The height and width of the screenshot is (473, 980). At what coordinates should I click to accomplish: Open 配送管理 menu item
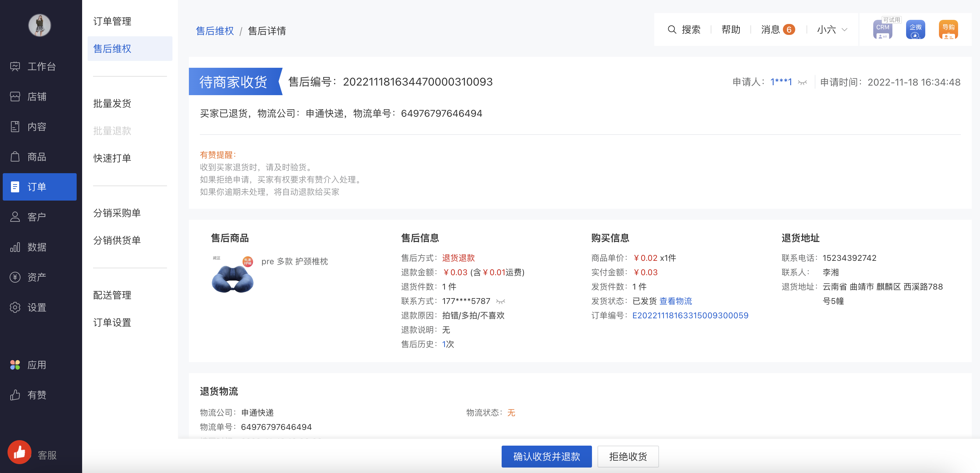(112, 295)
